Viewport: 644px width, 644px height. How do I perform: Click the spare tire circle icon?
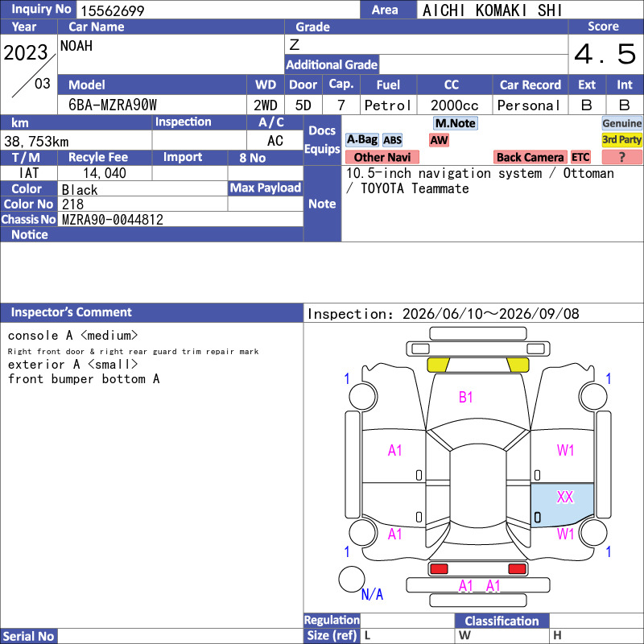point(352,579)
